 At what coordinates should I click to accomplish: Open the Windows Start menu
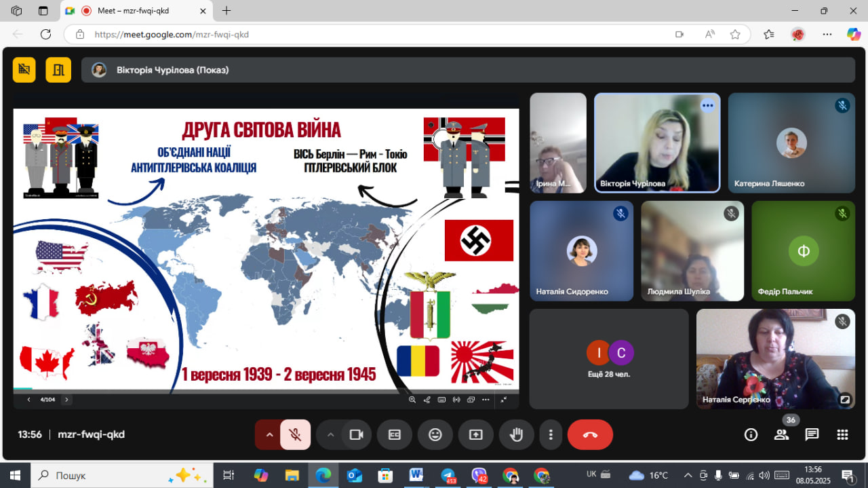tap(16, 475)
